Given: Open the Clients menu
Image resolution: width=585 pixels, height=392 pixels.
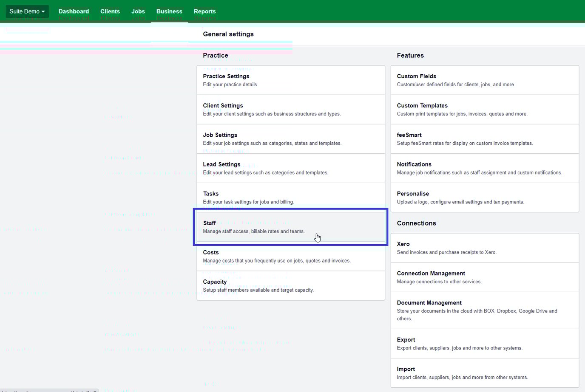Looking at the screenshot, I should click(110, 11).
